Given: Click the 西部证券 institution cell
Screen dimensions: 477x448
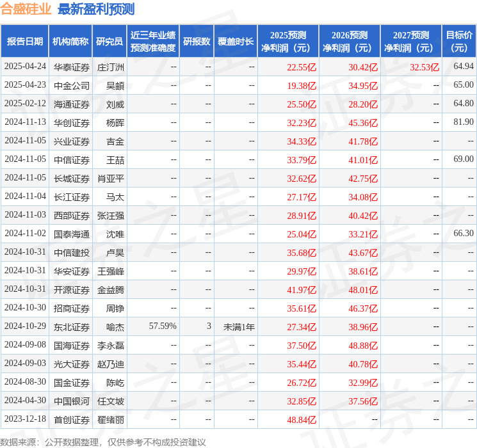Looking at the screenshot, I should coord(72,215).
